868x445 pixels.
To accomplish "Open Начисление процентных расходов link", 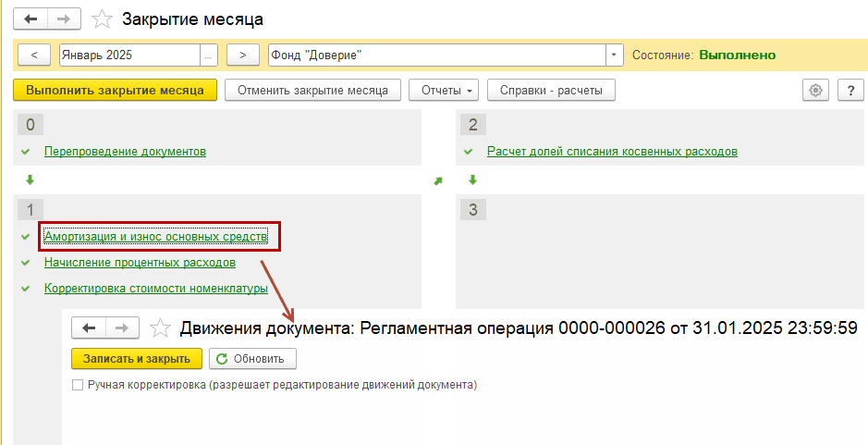I will (x=141, y=263).
